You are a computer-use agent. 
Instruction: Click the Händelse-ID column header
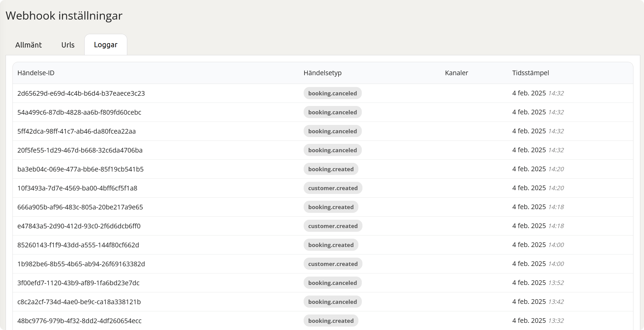click(x=36, y=73)
